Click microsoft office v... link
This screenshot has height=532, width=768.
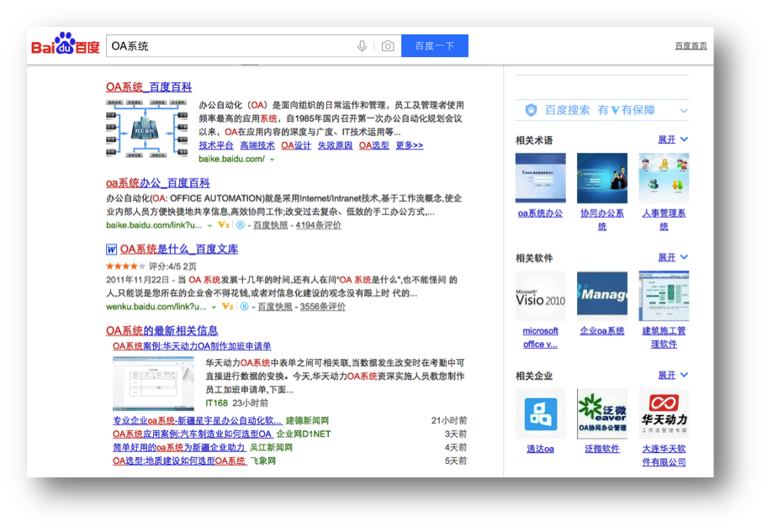tap(540, 338)
